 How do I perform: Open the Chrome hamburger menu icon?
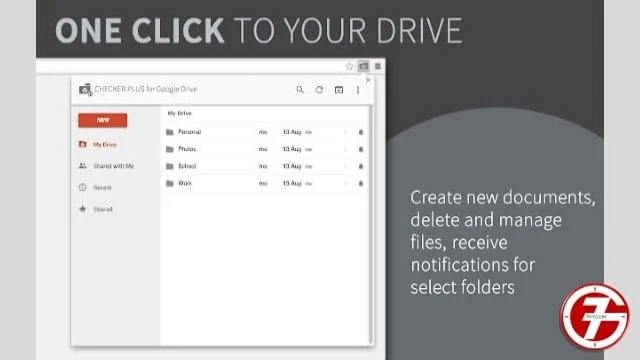[378, 66]
